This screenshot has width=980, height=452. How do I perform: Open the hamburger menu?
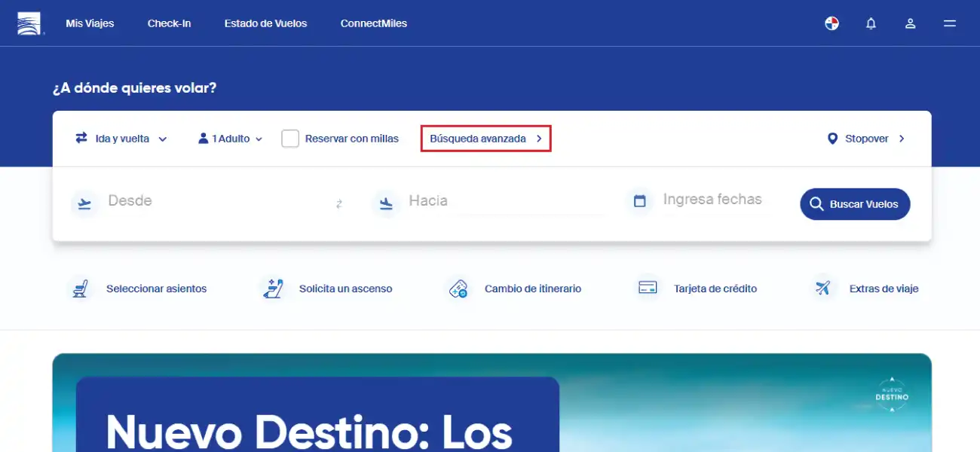pyautogui.click(x=949, y=23)
